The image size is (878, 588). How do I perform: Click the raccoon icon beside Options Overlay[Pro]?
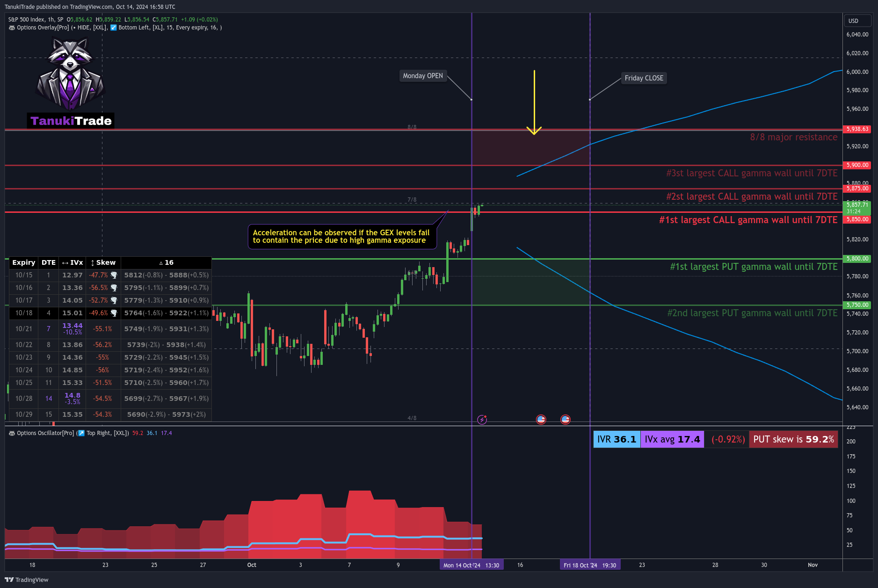(x=12, y=28)
